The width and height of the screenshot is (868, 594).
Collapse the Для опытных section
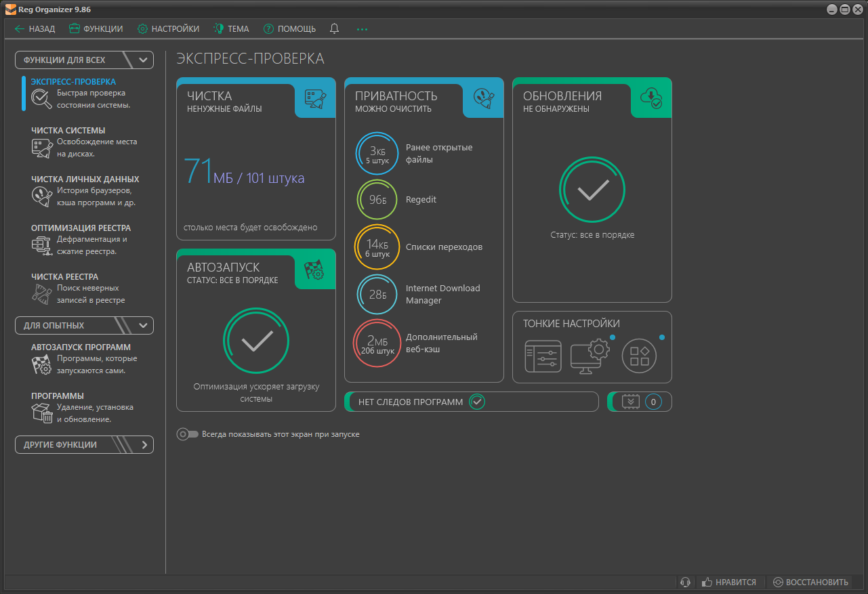click(143, 326)
